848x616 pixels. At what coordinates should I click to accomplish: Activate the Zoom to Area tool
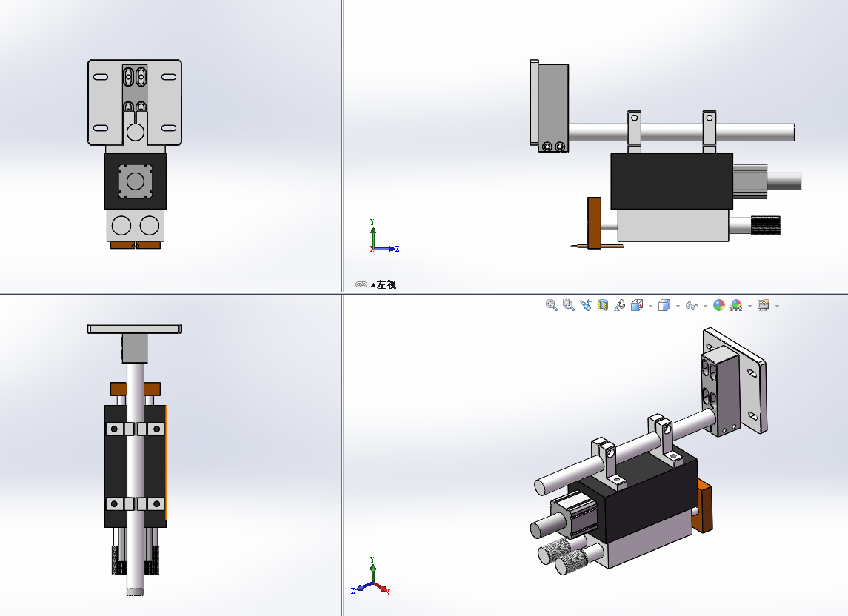tap(568, 306)
